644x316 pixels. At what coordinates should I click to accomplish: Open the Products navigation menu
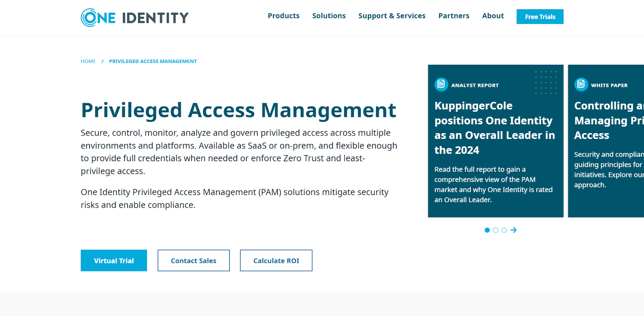pos(283,16)
